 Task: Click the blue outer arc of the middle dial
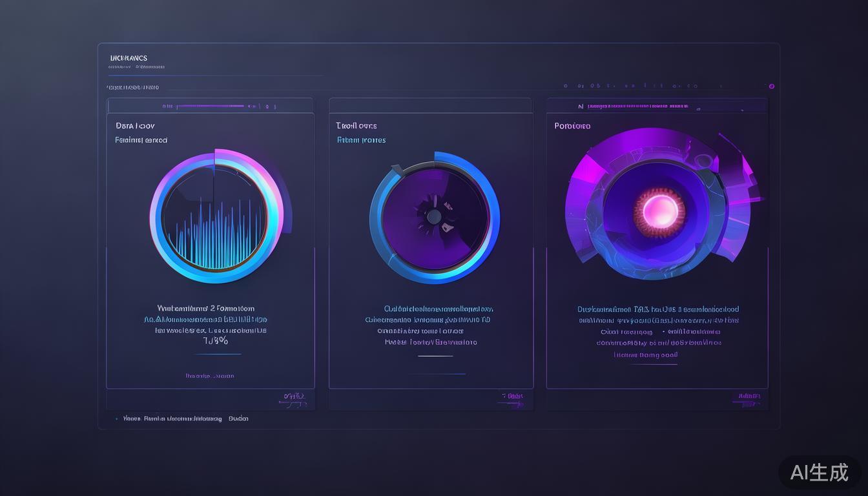[490, 194]
